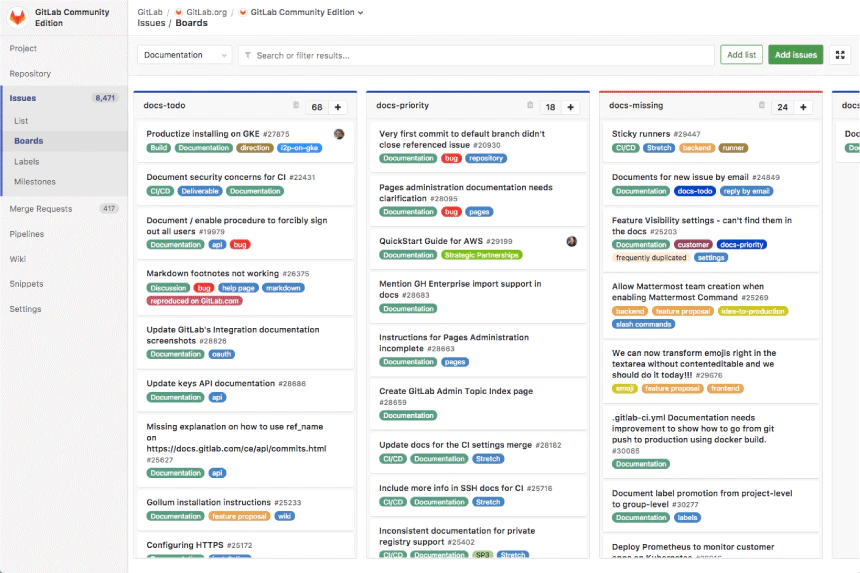Select Boards under Issues

(29, 141)
